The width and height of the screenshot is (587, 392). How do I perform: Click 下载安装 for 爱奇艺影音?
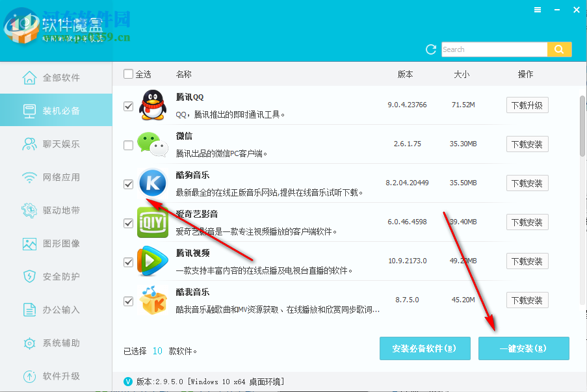(527, 222)
